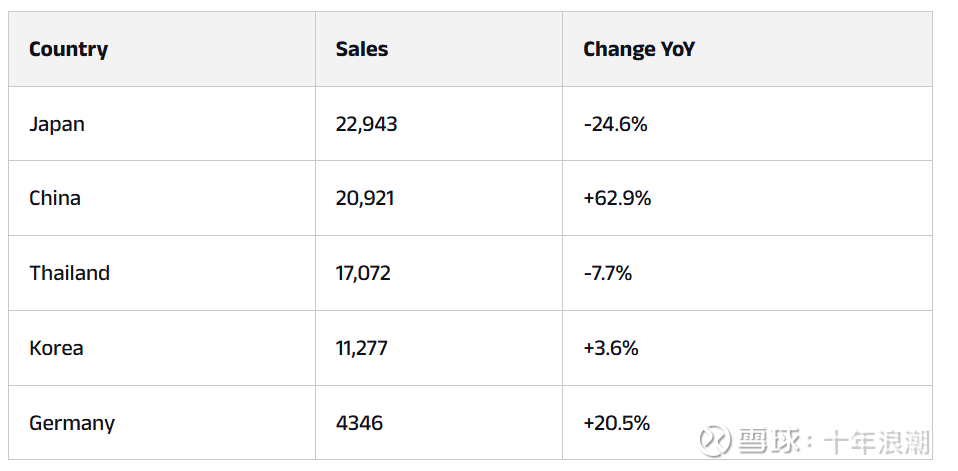Click Germany's sales value 4346
958x471 pixels.
click(x=359, y=423)
